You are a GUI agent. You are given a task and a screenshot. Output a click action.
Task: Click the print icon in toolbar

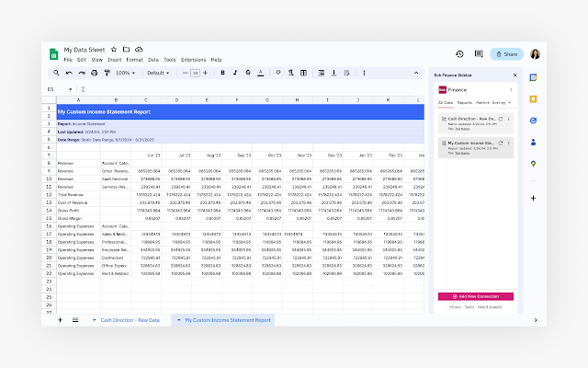tap(94, 73)
